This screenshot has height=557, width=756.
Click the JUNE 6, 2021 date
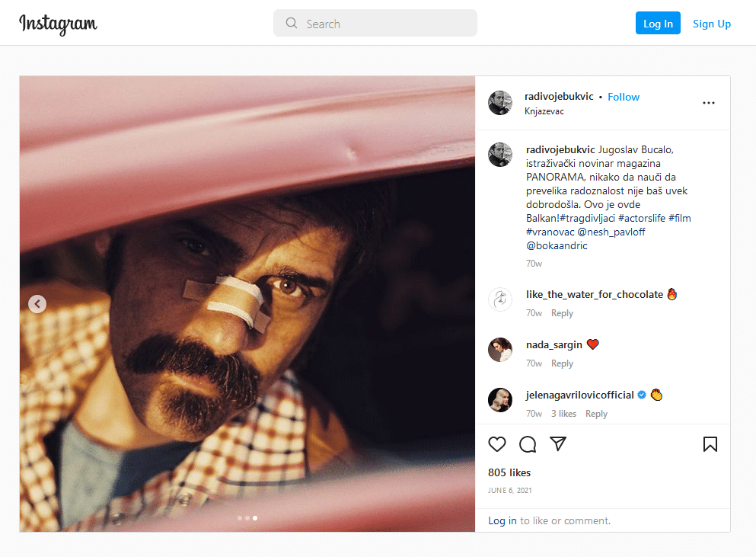[509, 491]
